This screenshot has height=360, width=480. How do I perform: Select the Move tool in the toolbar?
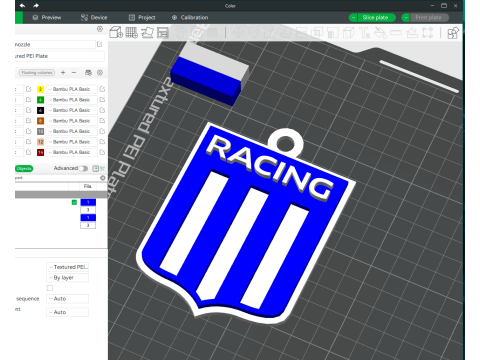pyautogui.click(x=238, y=32)
